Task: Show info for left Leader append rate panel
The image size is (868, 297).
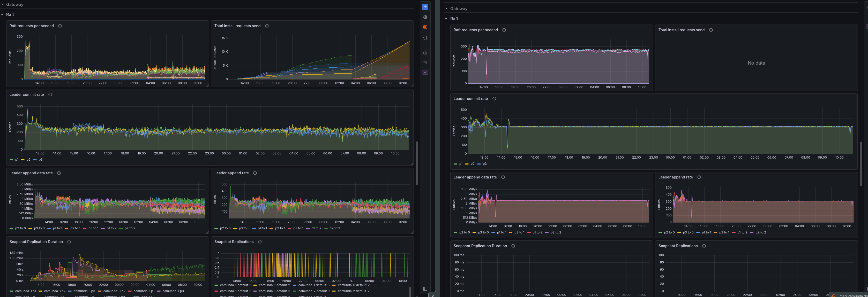Action: coord(255,173)
